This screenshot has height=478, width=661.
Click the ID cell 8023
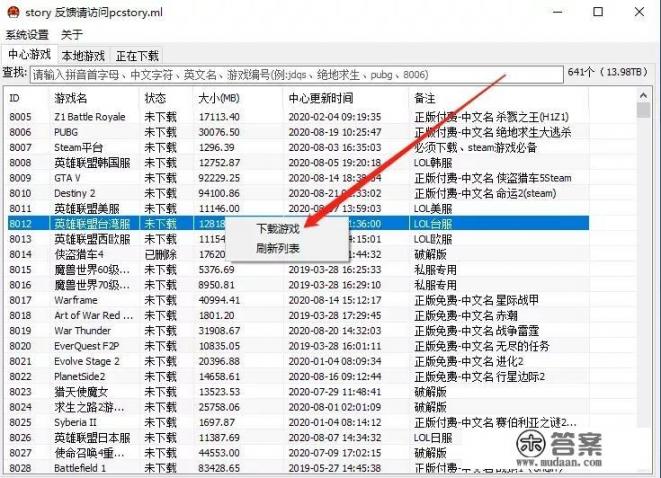(20, 392)
